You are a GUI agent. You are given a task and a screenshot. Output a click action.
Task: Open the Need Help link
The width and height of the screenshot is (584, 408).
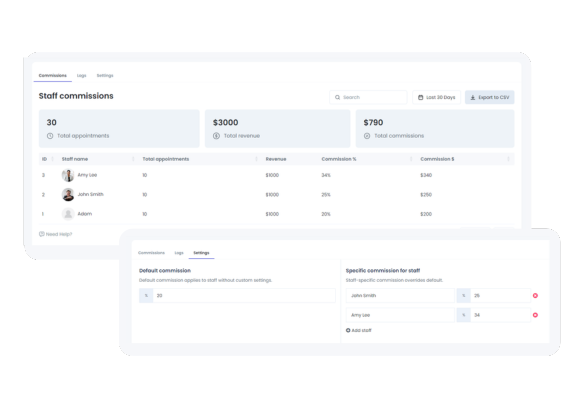pyautogui.click(x=59, y=234)
